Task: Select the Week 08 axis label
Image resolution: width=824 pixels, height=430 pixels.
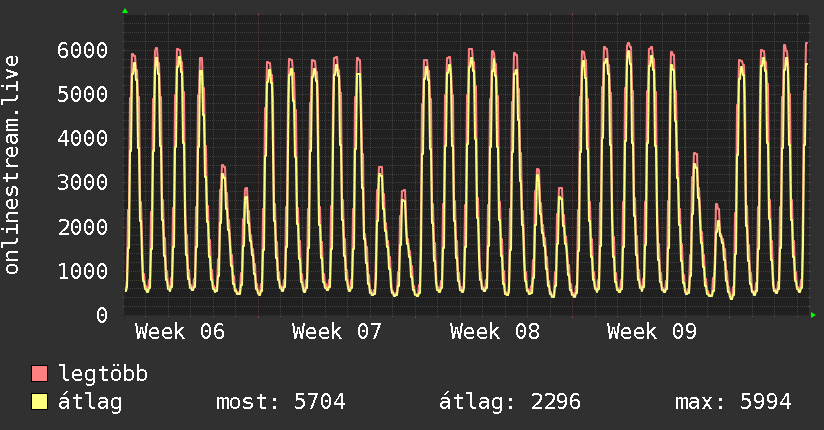Action: [495, 332]
